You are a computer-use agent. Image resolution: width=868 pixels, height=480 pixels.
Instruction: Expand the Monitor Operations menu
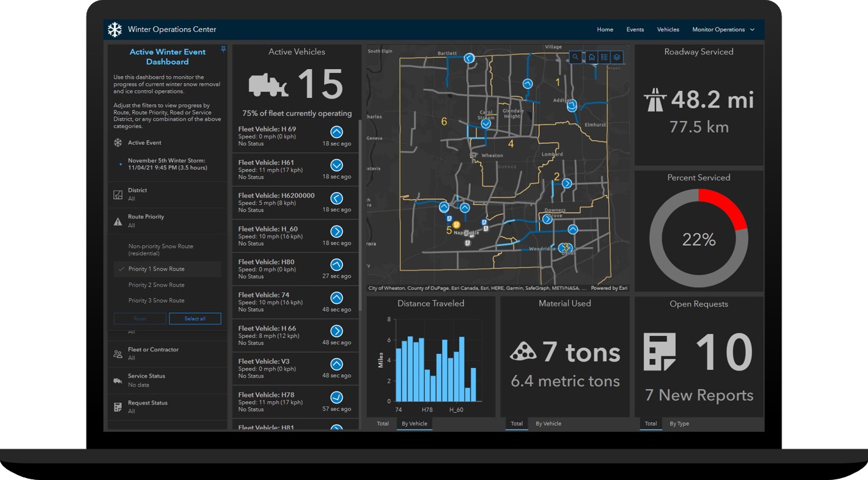point(722,29)
